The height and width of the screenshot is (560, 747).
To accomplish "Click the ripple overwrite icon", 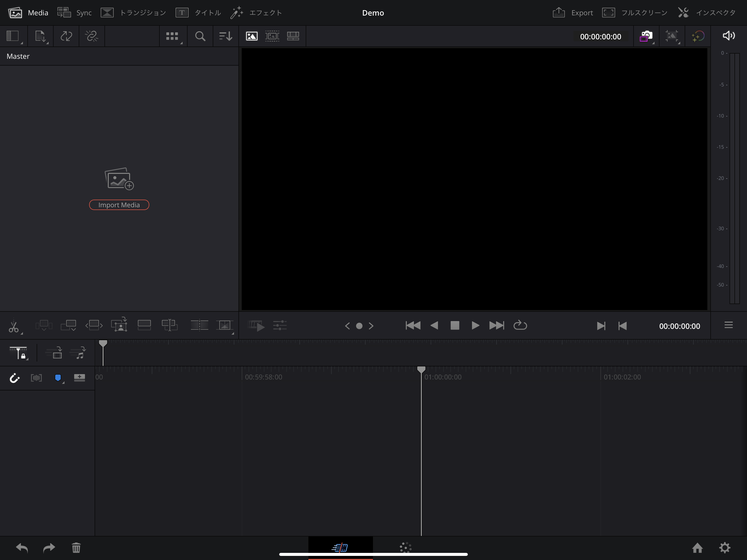I will pyautogui.click(x=94, y=325).
